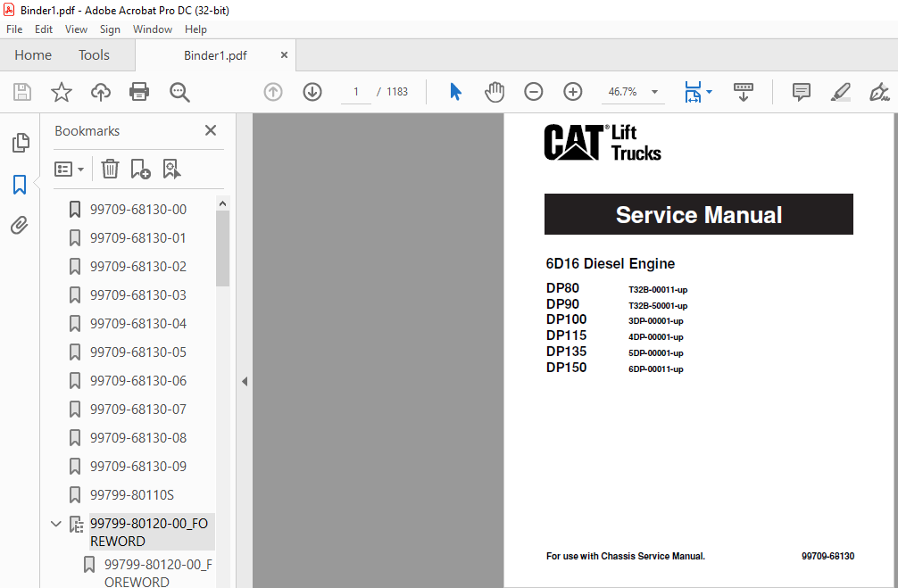Toggle the Bookmarks panel sidebar icon
The height and width of the screenshot is (588, 898).
tap(20, 185)
